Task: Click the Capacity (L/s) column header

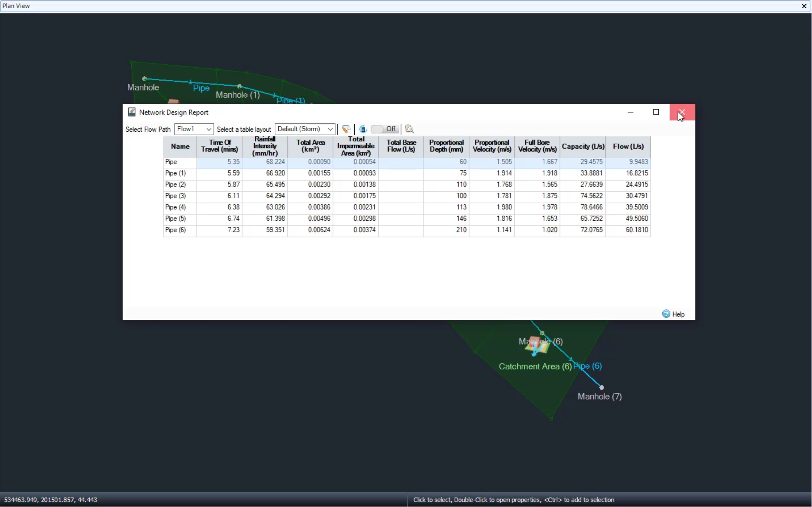Action: (583, 147)
